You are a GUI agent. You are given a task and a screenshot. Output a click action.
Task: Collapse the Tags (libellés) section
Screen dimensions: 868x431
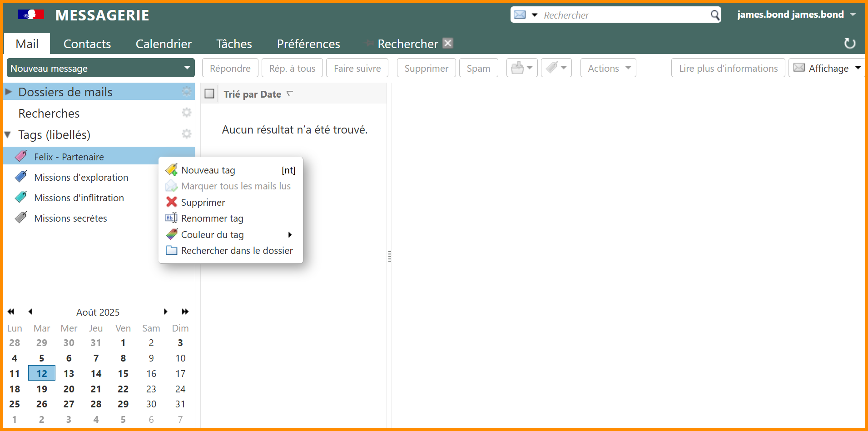8,134
